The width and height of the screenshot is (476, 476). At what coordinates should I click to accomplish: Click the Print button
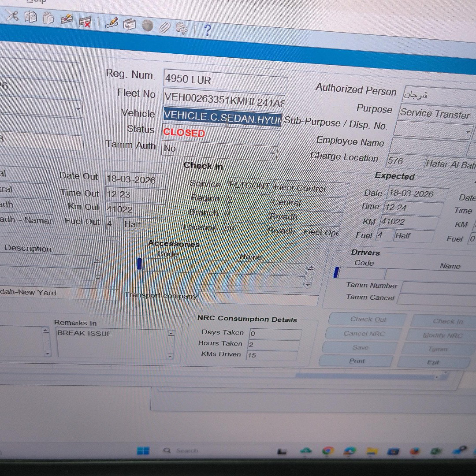[x=357, y=361]
